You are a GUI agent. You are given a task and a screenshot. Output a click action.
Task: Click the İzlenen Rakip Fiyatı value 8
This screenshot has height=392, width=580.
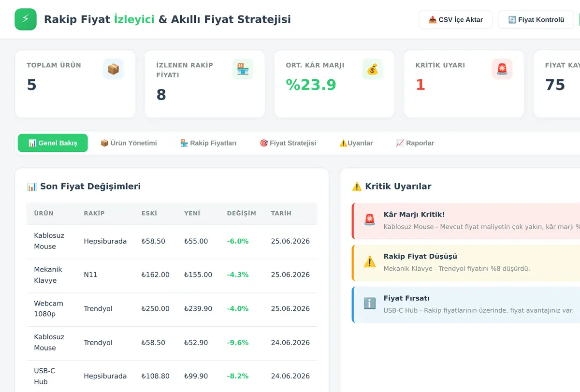pos(161,95)
